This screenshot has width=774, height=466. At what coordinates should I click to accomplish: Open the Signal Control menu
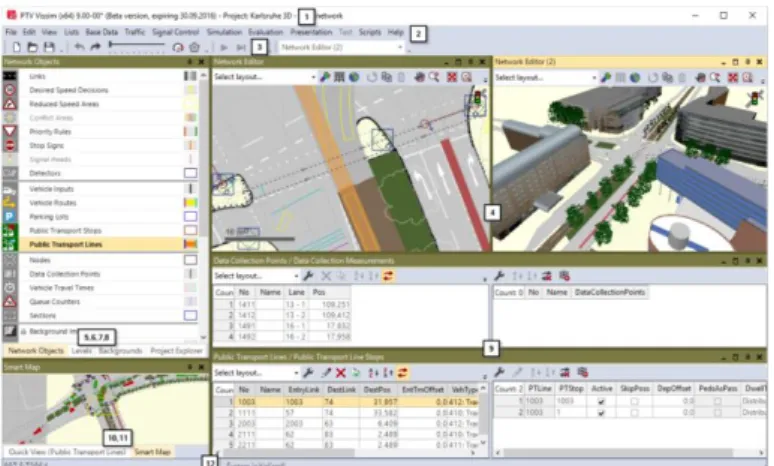(x=175, y=32)
